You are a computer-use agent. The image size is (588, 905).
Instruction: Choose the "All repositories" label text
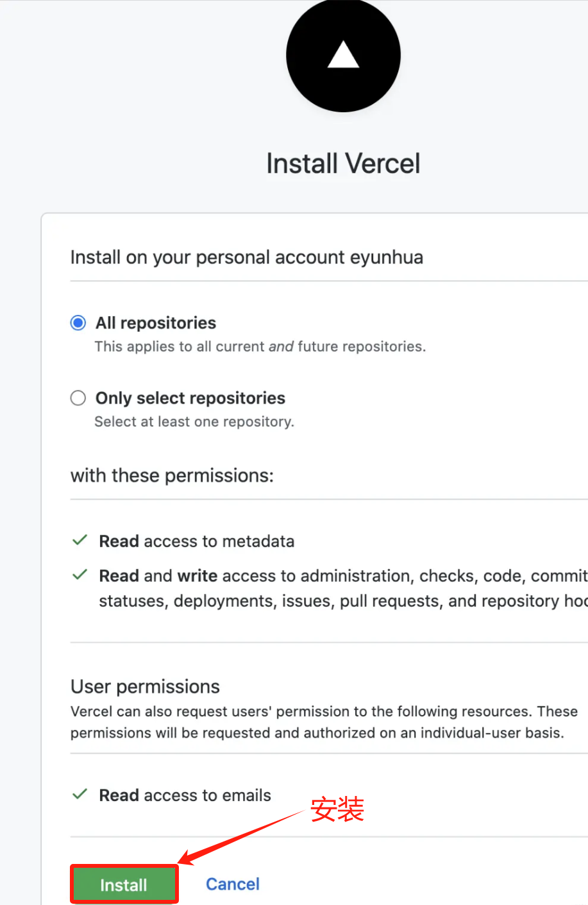coord(156,323)
